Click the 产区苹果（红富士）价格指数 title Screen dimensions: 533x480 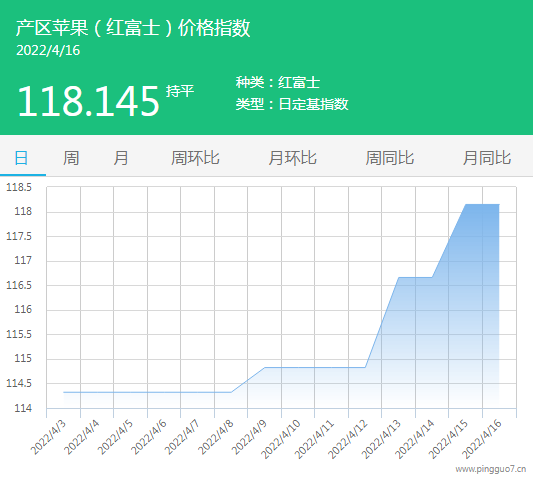pos(133,28)
